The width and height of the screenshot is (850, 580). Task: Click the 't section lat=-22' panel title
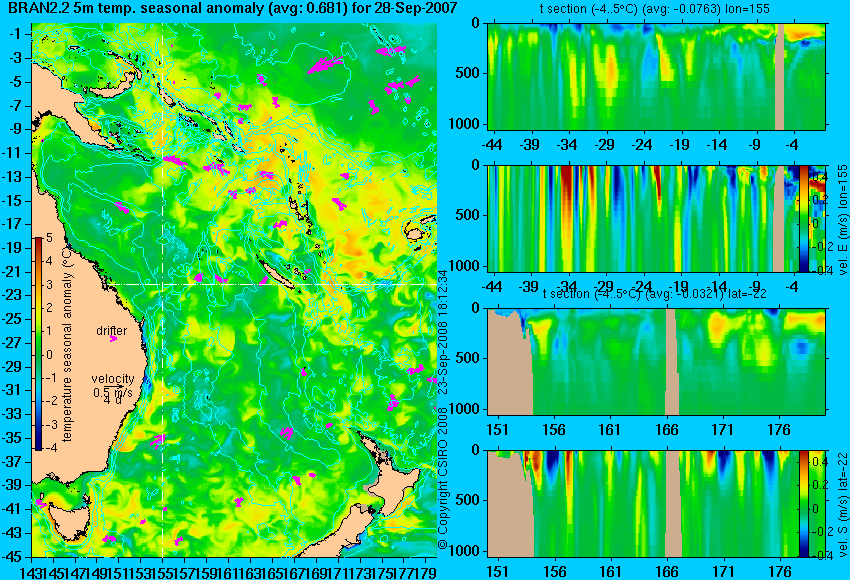pos(654,294)
